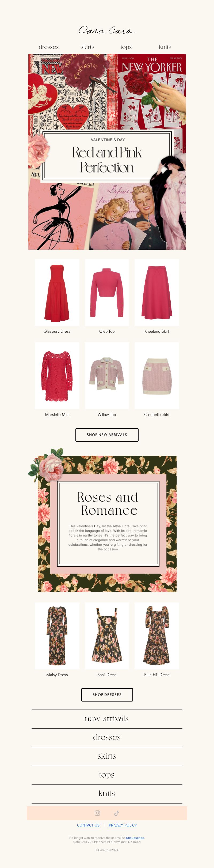Open the Contact Us link

88,825
